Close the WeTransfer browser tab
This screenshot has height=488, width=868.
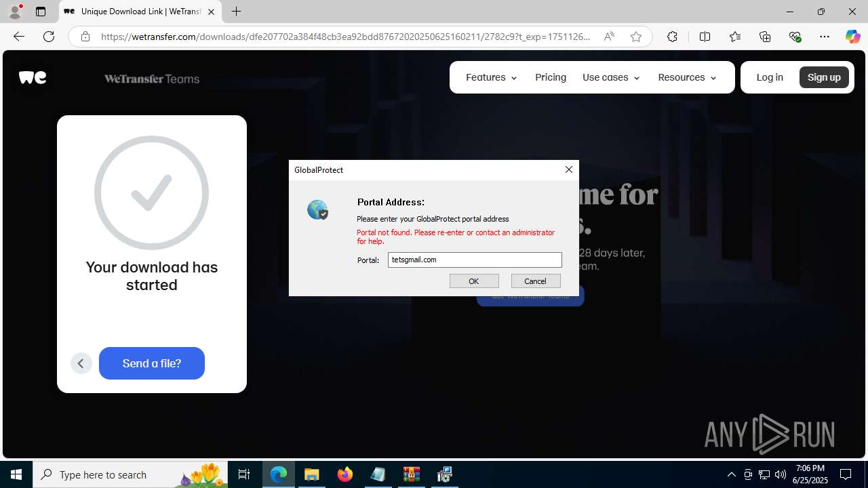(x=211, y=12)
